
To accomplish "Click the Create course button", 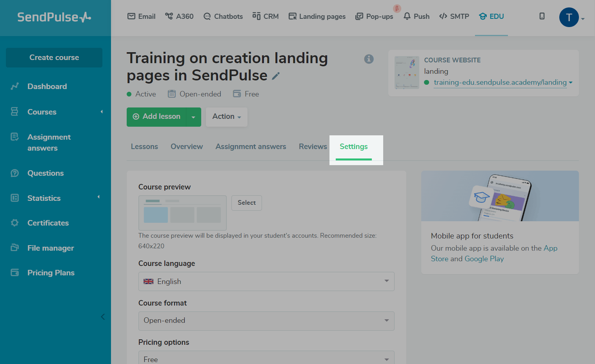I will point(54,58).
